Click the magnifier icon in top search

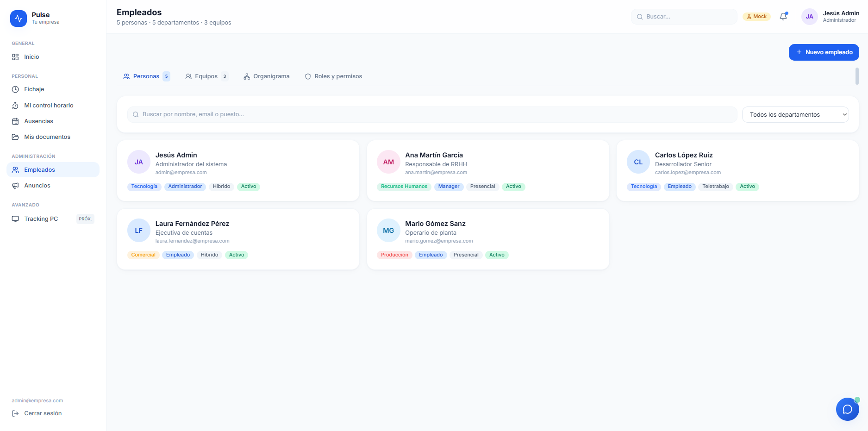click(x=640, y=17)
